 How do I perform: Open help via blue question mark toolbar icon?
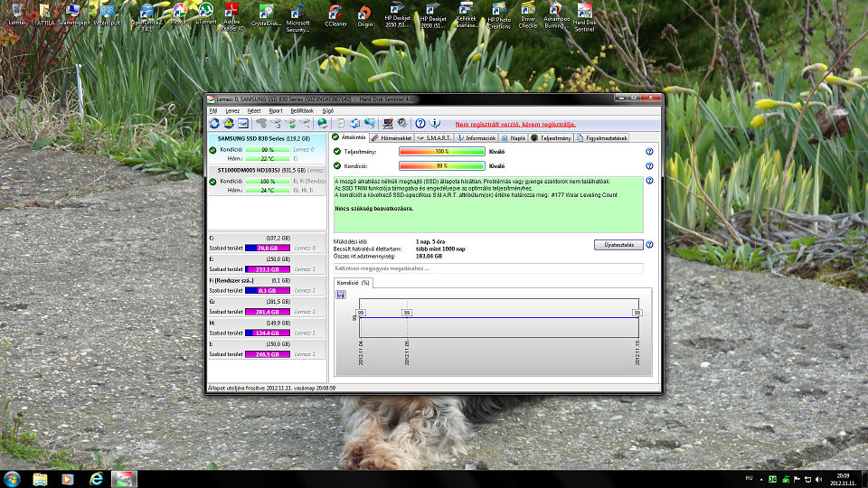(420, 124)
